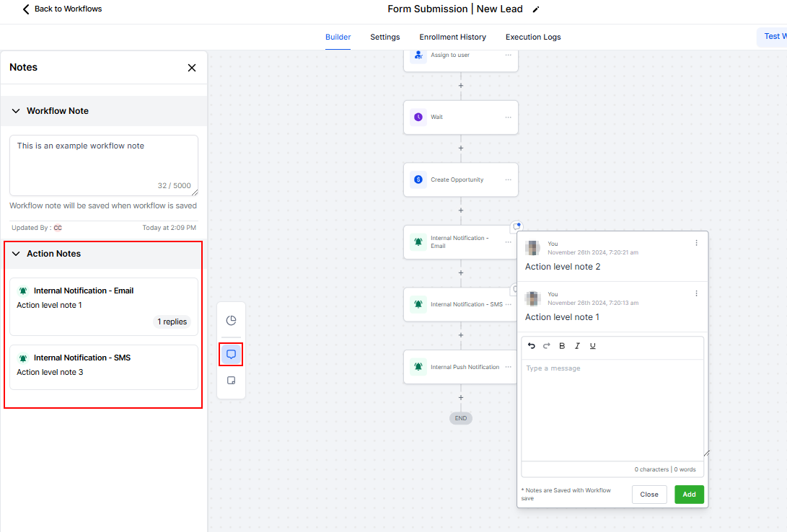Image resolution: width=787 pixels, height=532 pixels.
Task: Open options menu for Internal Notification - Email node
Action: (509, 242)
